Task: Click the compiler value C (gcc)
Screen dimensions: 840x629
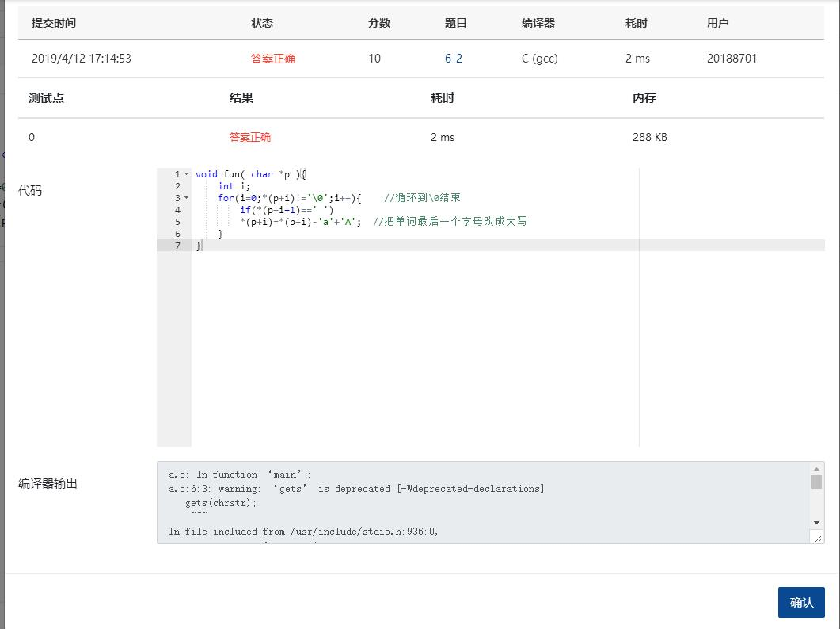Action: coord(539,59)
